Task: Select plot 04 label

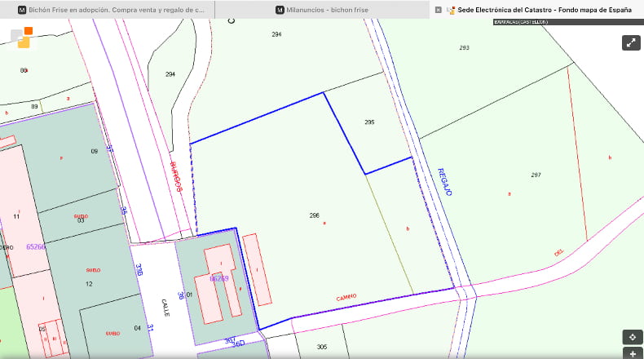Action: (x=137, y=328)
